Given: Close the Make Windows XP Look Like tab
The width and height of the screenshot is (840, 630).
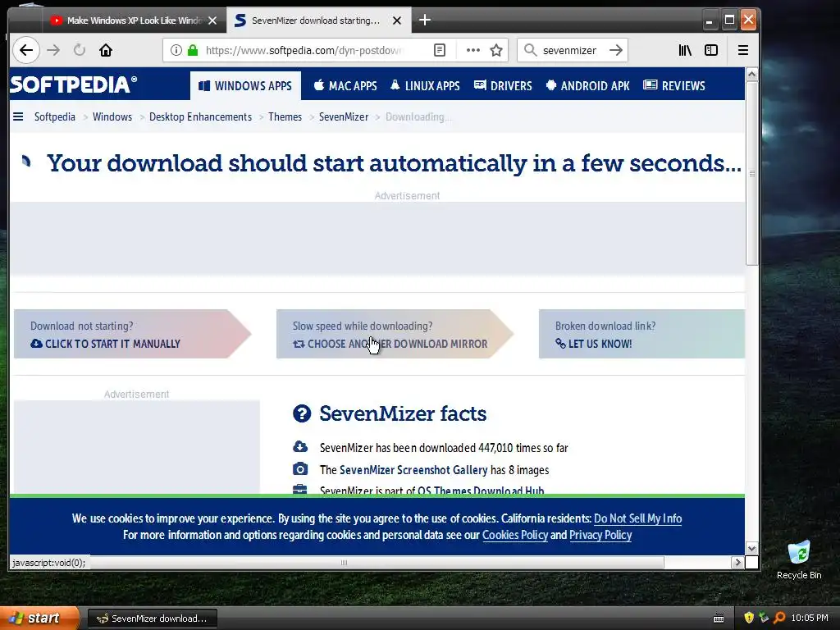Looking at the screenshot, I should tap(212, 21).
